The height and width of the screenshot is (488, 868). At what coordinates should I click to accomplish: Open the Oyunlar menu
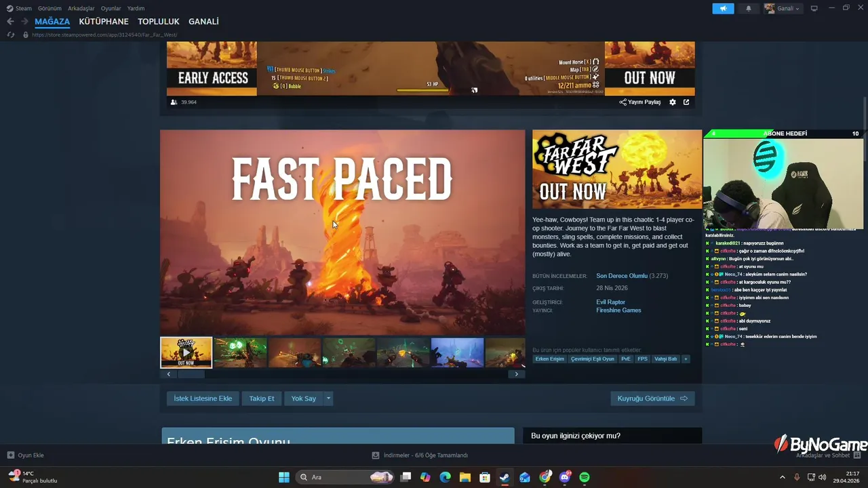pyautogui.click(x=111, y=8)
